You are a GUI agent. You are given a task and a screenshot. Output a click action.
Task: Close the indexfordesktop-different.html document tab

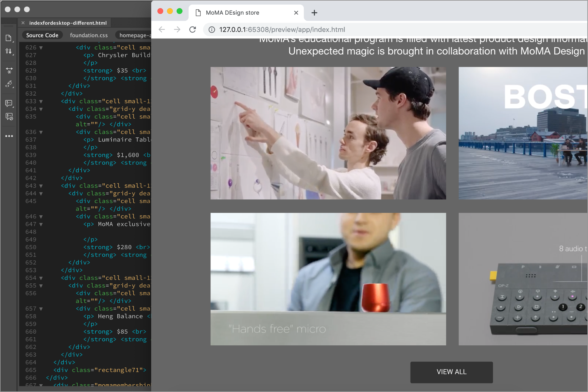pos(23,23)
